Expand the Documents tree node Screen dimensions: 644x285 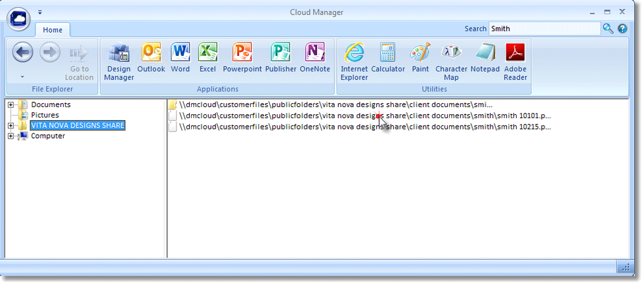[x=11, y=104]
